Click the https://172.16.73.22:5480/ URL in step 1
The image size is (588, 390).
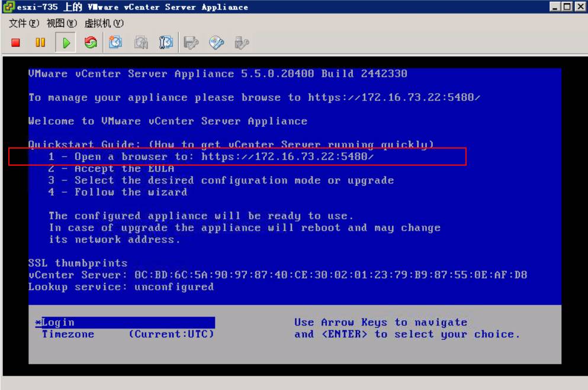[x=288, y=157]
